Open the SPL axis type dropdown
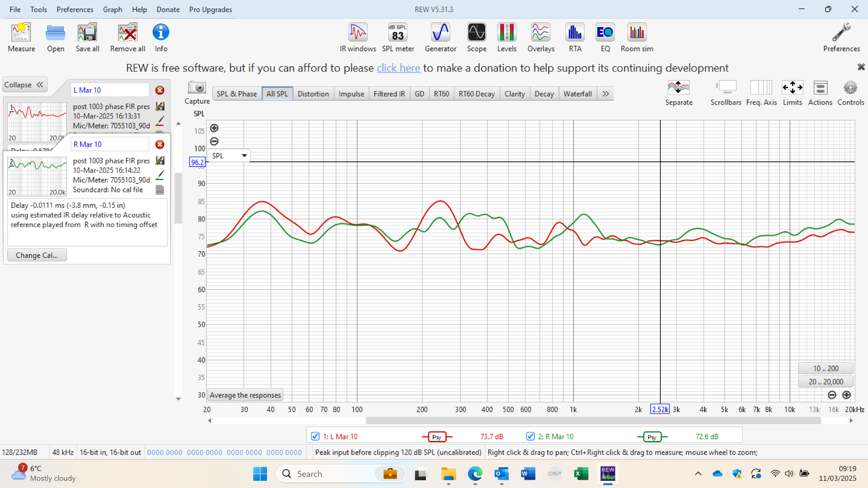 [x=229, y=155]
